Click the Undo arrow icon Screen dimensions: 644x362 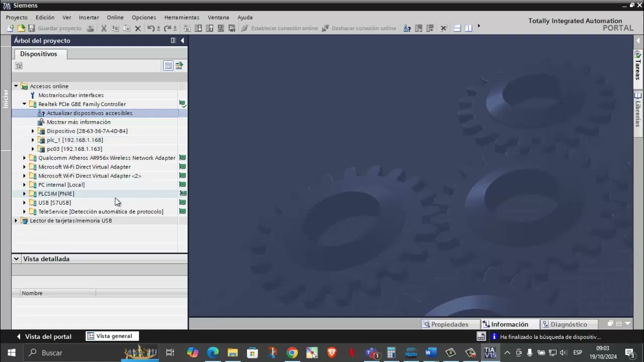point(150,28)
